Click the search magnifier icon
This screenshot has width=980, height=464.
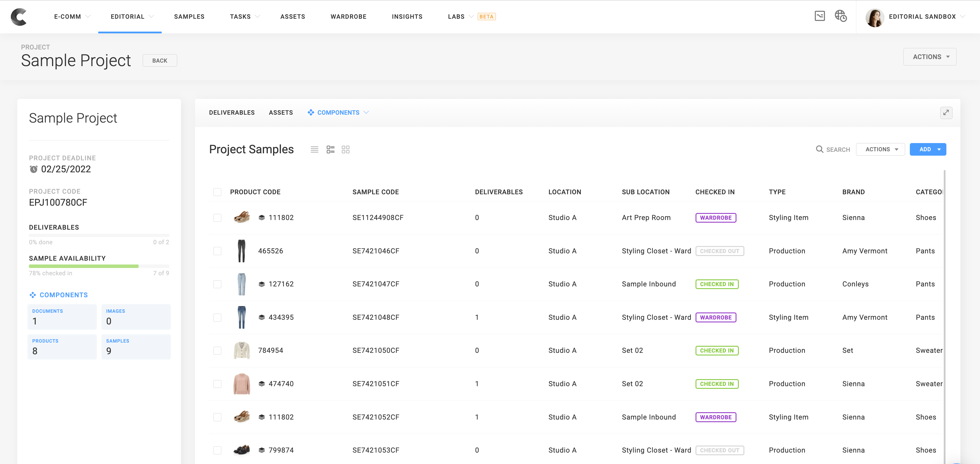pyautogui.click(x=819, y=149)
